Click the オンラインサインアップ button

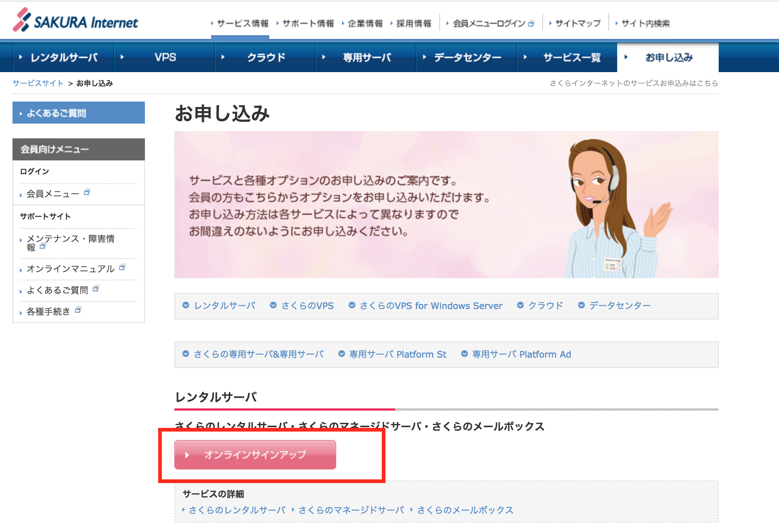[255, 455]
